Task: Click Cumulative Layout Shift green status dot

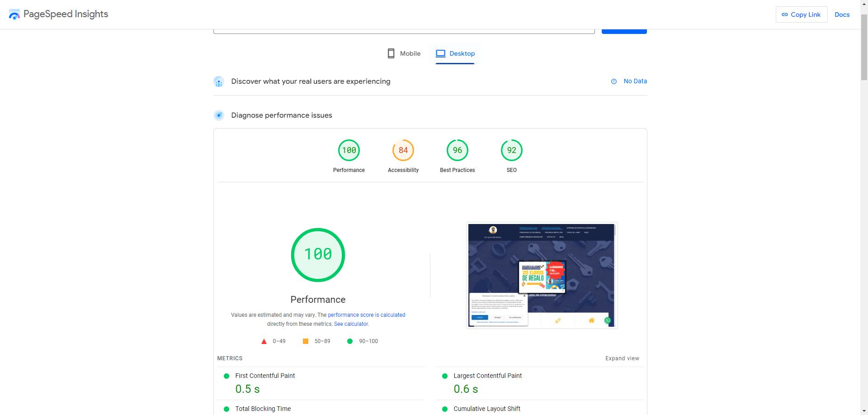Action: [445, 409]
